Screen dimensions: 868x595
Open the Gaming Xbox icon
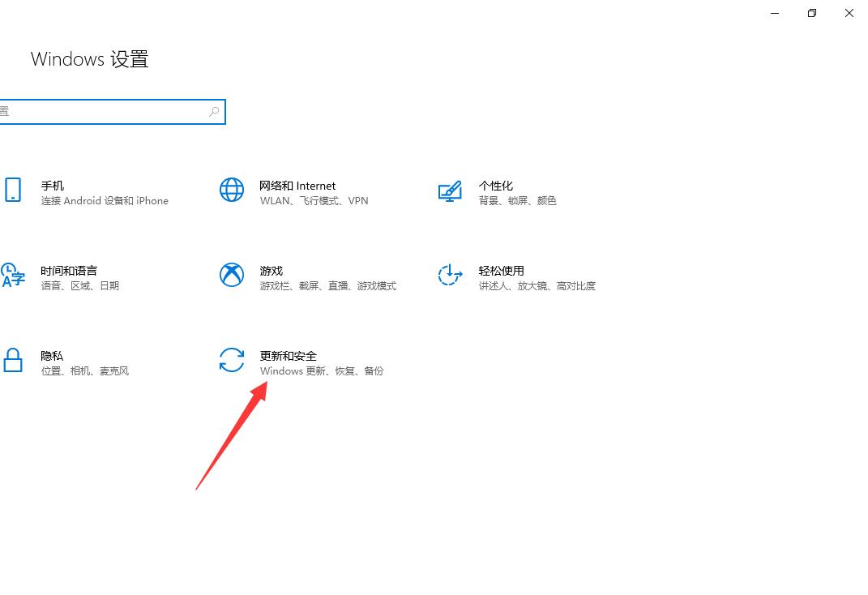(x=232, y=275)
